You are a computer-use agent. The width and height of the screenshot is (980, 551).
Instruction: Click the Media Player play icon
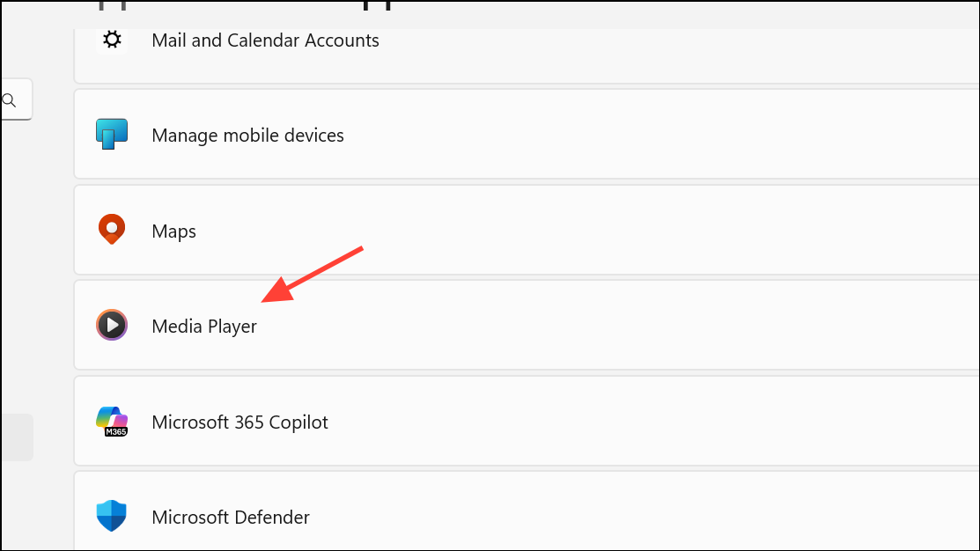tap(112, 325)
